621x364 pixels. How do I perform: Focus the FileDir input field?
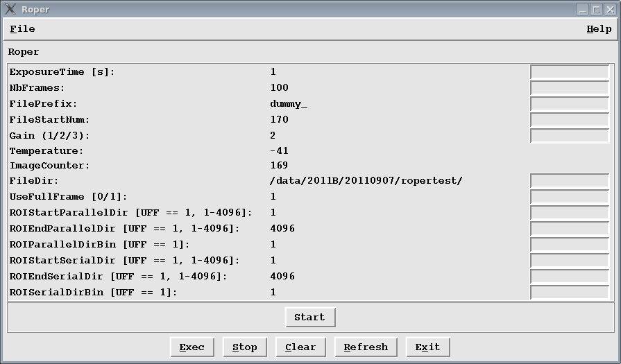tap(570, 181)
